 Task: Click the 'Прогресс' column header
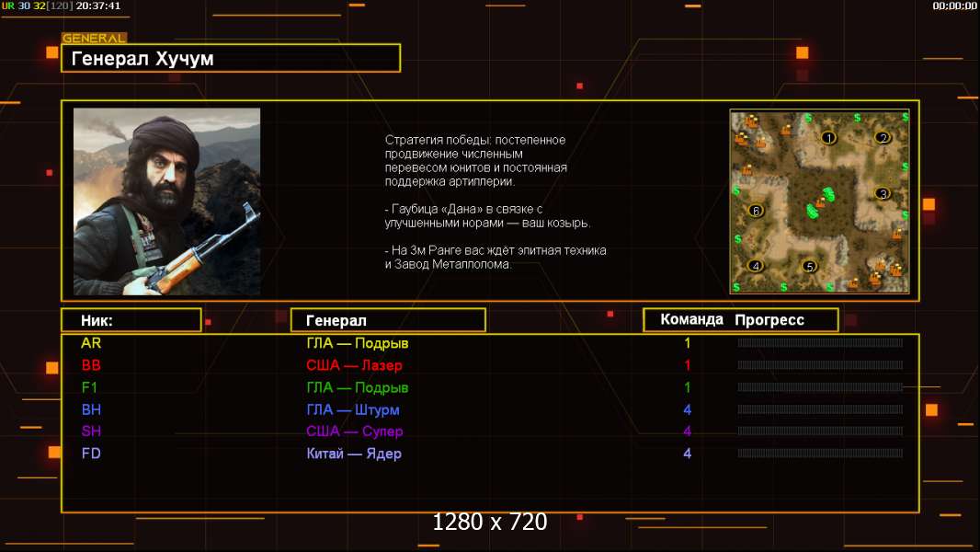pyautogui.click(x=769, y=319)
